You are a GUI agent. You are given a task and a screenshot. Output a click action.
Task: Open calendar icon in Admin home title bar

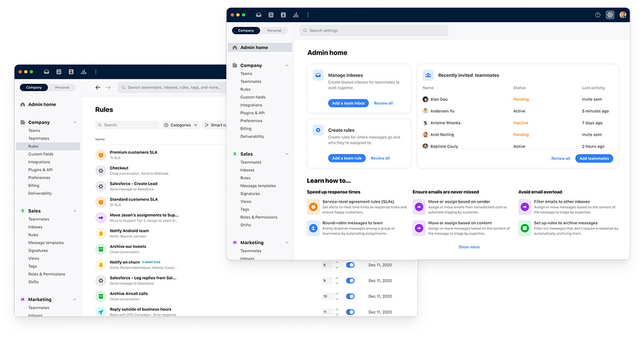[x=271, y=15]
